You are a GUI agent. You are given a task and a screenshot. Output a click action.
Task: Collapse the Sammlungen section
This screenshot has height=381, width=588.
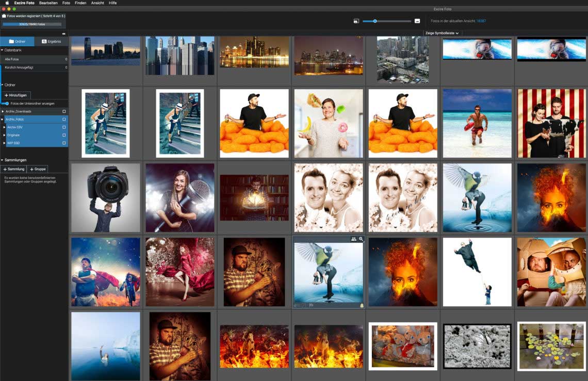2,160
